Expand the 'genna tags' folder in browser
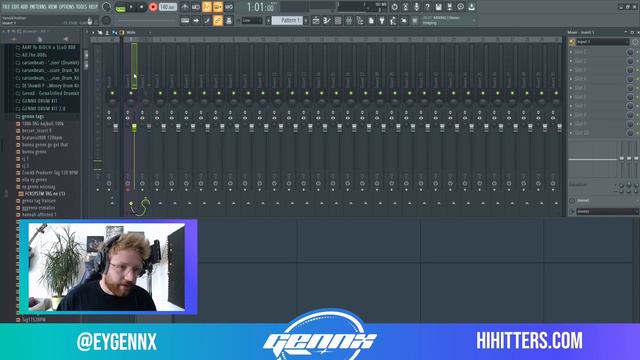Screen dimensions: 640x360 33,116
